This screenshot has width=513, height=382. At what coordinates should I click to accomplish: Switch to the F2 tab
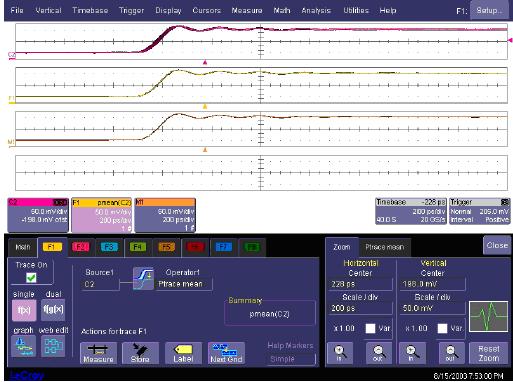point(81,247)
